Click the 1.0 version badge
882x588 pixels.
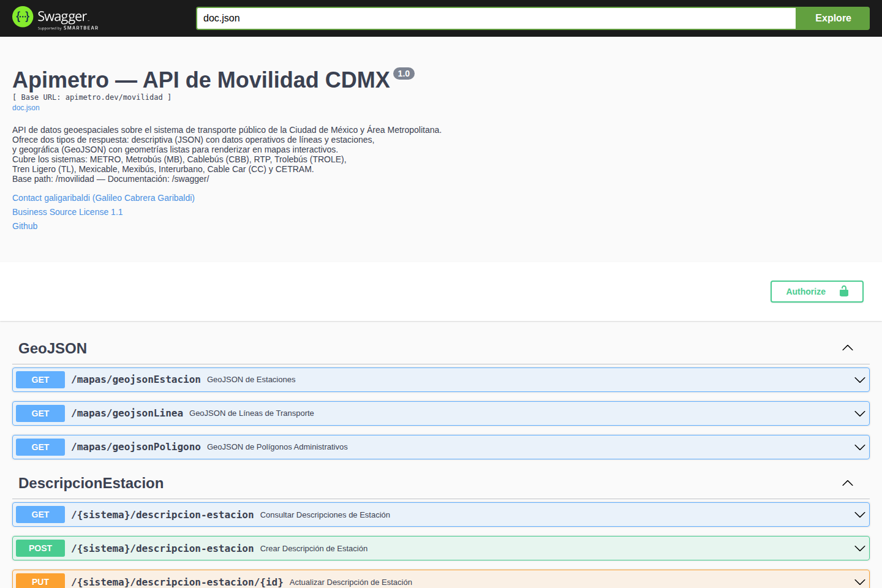pyautogui.click(x=404, y=73)
